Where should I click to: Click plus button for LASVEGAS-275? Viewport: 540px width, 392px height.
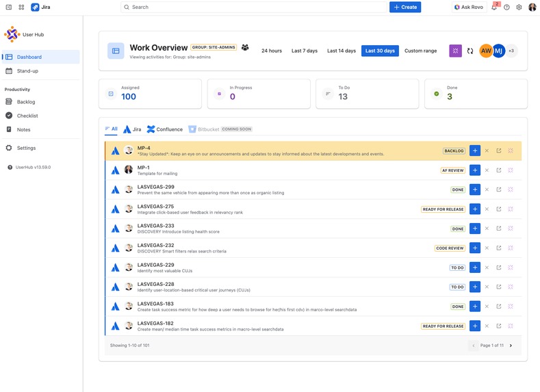click(x=475, y=209)
